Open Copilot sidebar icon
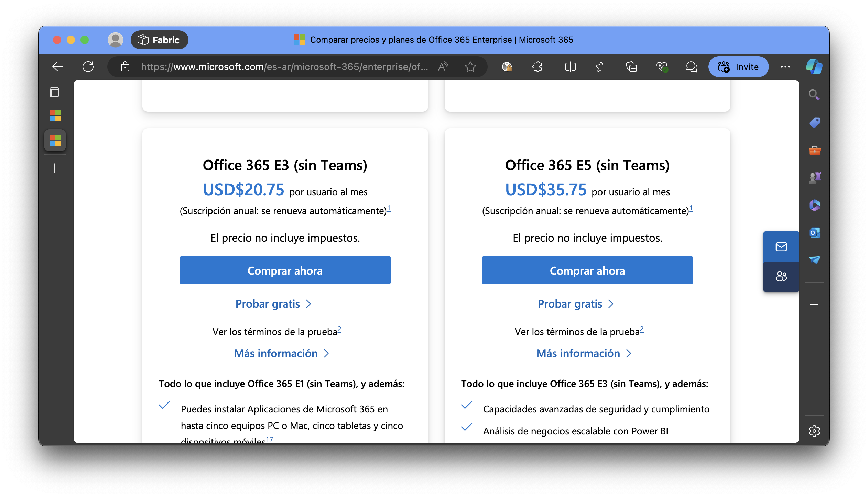 coord(814,66)
